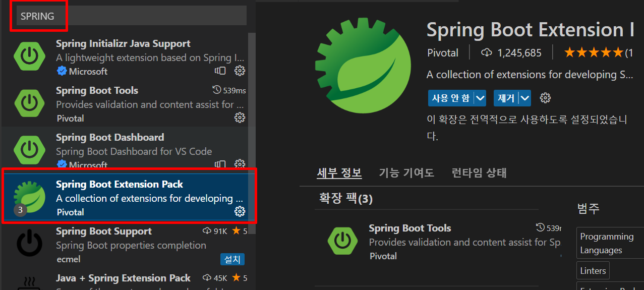Click Spring Boot Dashboard hexagon icon

point(29,150)
